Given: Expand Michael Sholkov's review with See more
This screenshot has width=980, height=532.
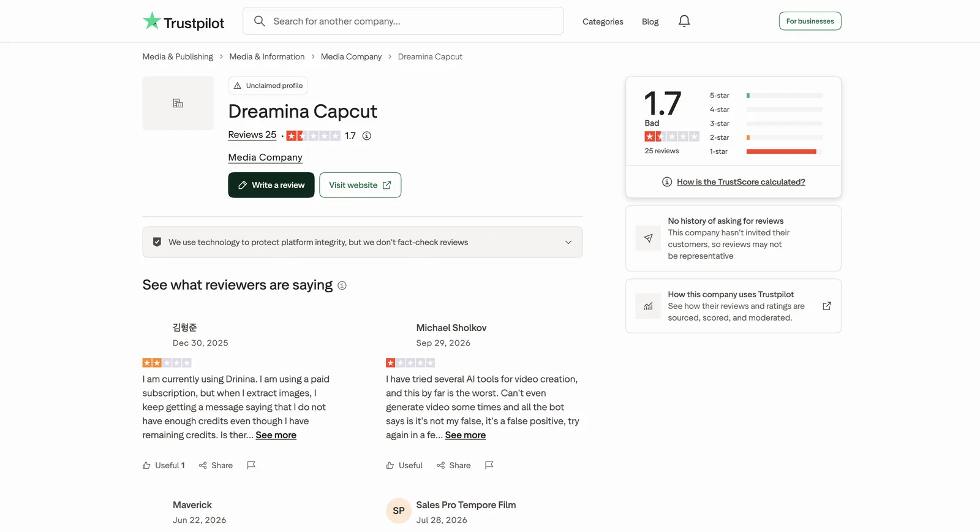Looking at the screenshot, I should [466, 435].
